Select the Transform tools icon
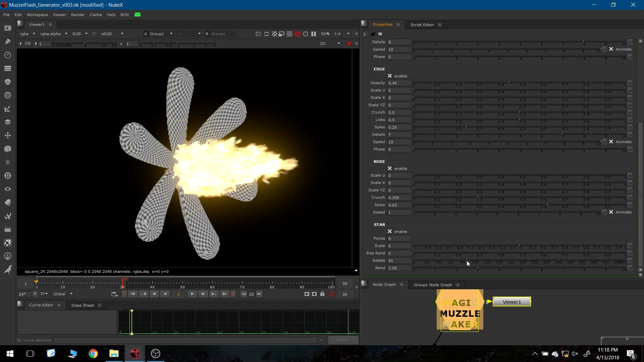The height and width of the screenshot is (362, 644). [x=8, y=135]
